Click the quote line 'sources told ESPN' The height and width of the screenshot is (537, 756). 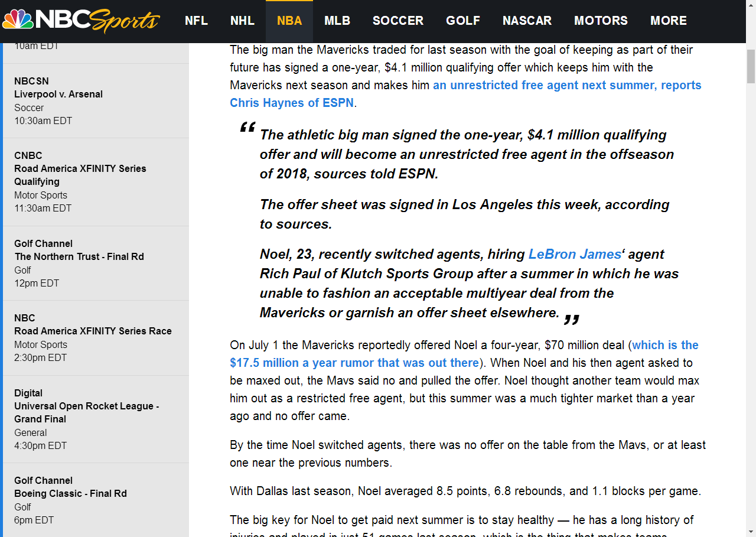(x=376, y=174)
